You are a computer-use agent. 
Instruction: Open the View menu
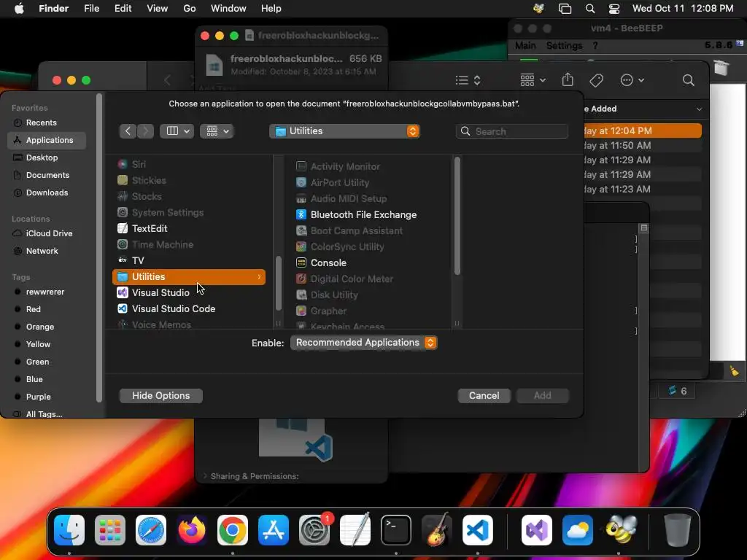[158, 9]
